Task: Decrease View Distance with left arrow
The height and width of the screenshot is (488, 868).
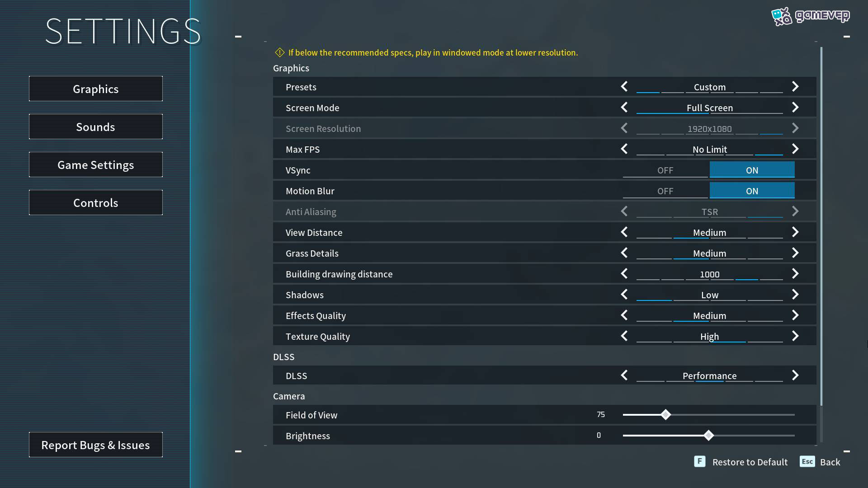Action: pyautogui.click(x=624, y=232)
